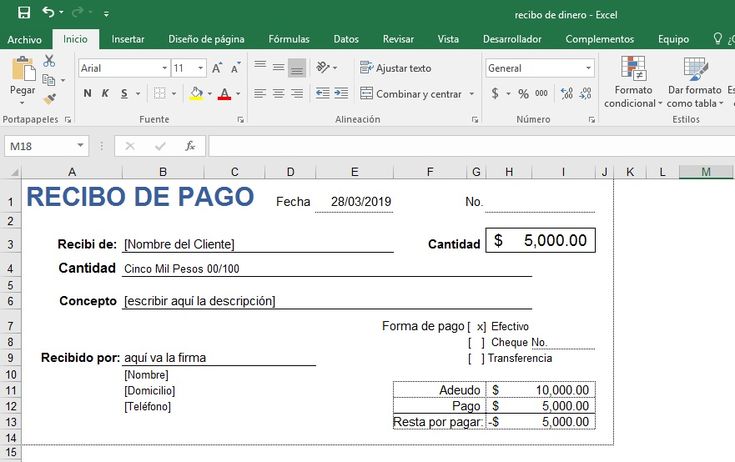The image size is (735, 462).
Task: Decrease font size with small A icon
Action: click(x=235, y=68)
